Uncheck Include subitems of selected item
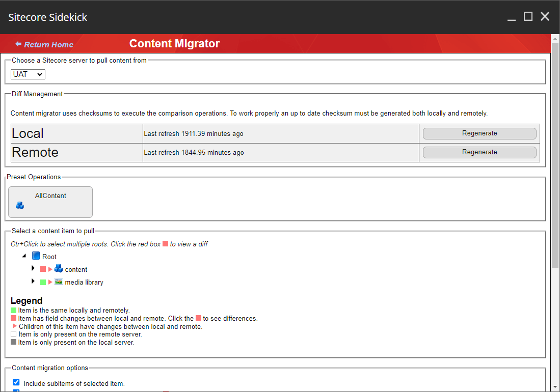The height and width of the screenshot is (392, 560). coord(16,382)
